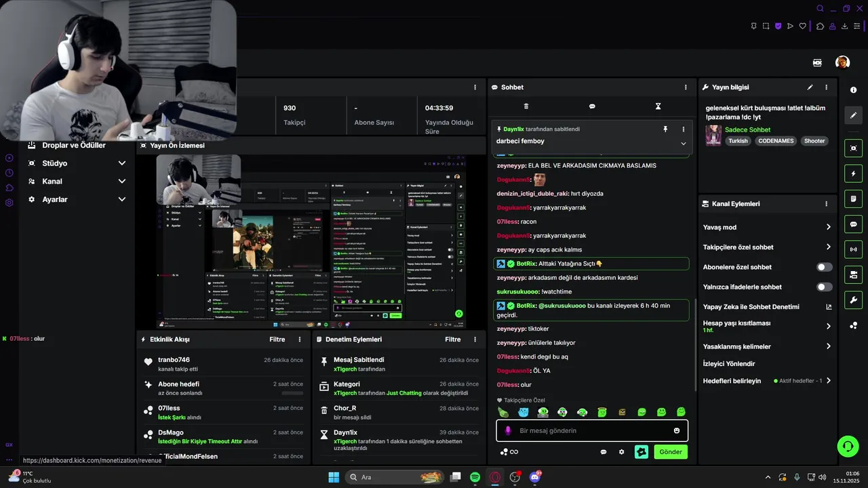Click the info icon in right rail
Image resolution: width=868 pixels, height=488 pixels.
click(853, 90)
